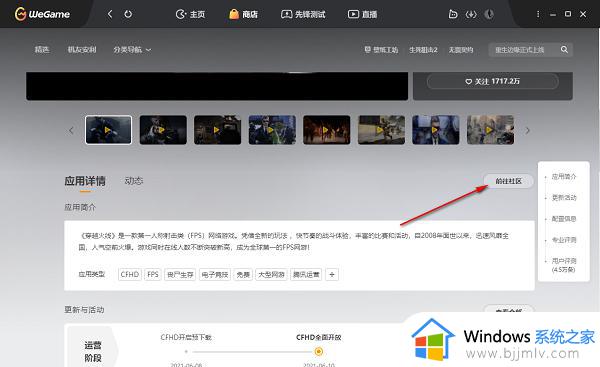Click the WeGame logo
This screenshot has height=367, width=600.
point(42,14)
